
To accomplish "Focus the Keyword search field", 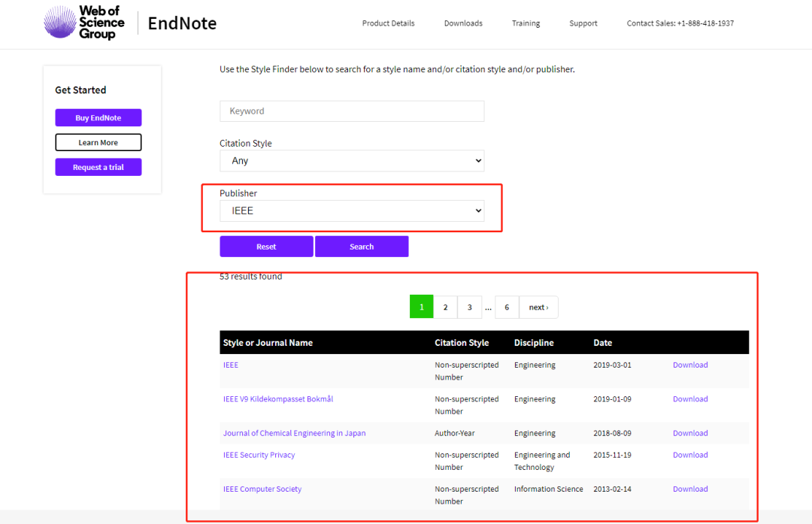I will point(352,111).
